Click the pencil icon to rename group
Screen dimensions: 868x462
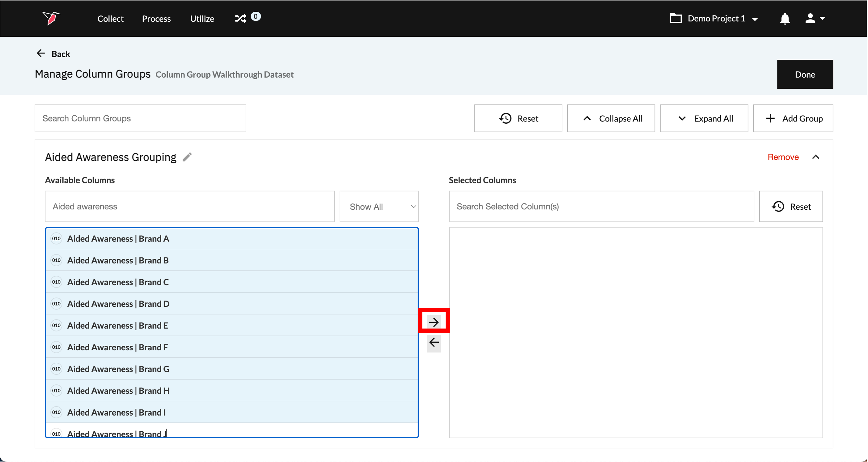click(187, 157)
